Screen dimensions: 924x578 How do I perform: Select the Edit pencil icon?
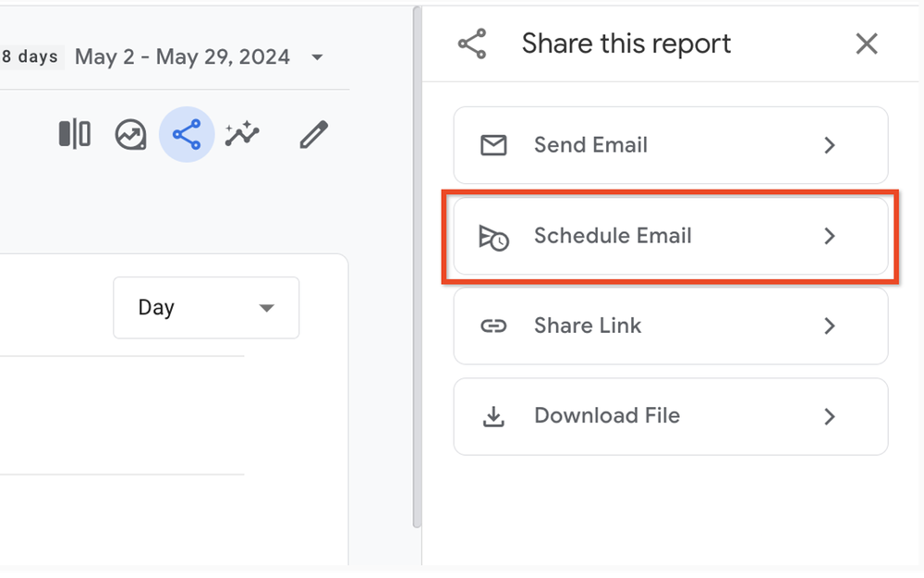coord(313,134)
